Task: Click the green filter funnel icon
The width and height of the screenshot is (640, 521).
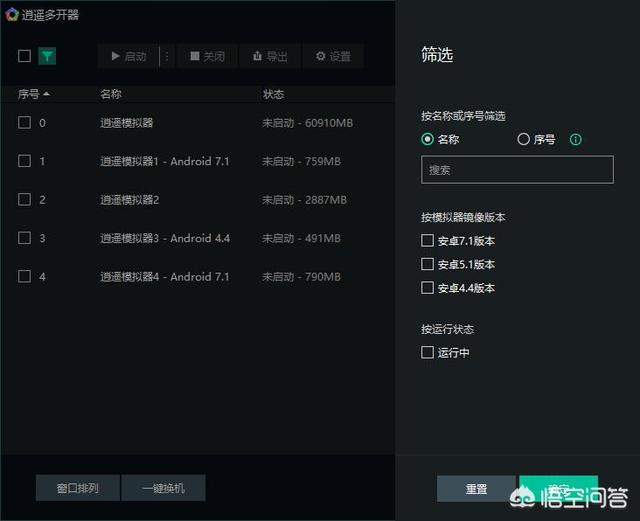Action: pyautogui.click(x=47, y=57)
